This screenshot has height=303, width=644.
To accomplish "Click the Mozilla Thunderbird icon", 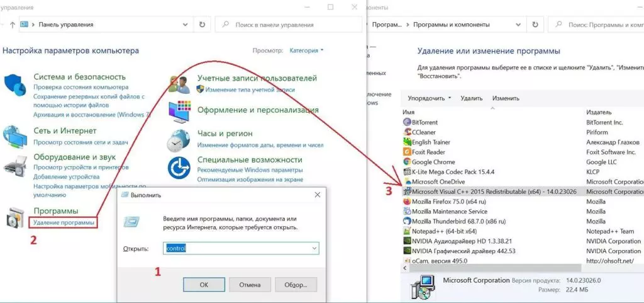I will (x=407, y=221).
